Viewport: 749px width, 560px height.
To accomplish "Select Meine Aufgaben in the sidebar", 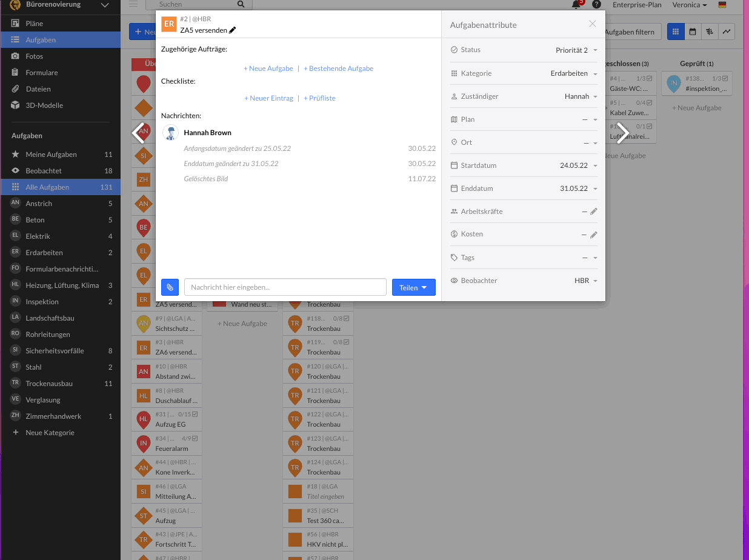I will 61,155.
